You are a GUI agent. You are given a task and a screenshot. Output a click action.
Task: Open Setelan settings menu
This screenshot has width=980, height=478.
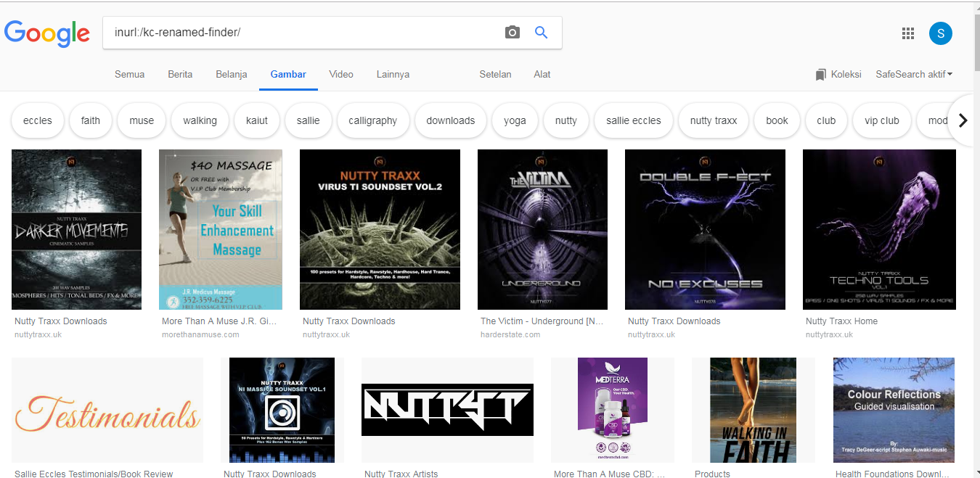coord(495,74)
